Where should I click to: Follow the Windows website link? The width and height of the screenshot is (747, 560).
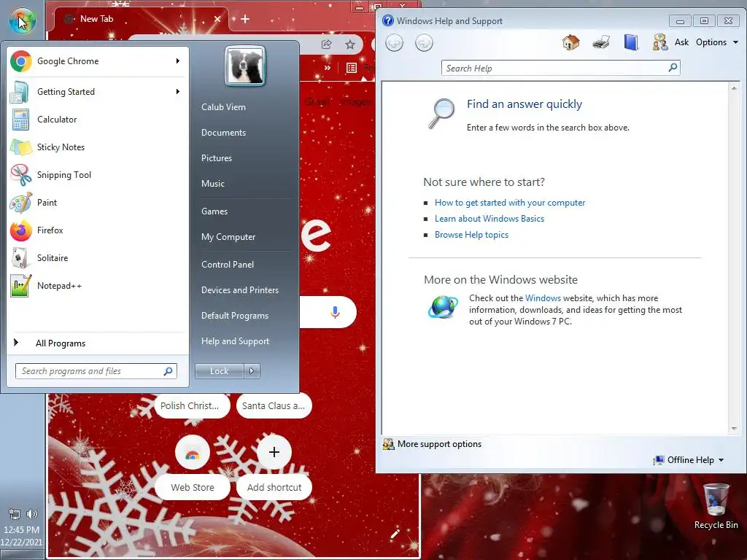[x=543, y=298]
